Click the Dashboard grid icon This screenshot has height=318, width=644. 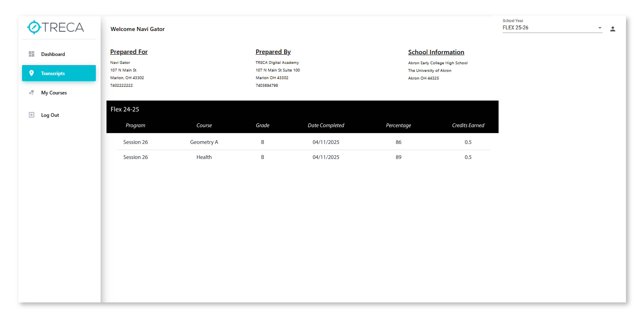tap(32, 54)
